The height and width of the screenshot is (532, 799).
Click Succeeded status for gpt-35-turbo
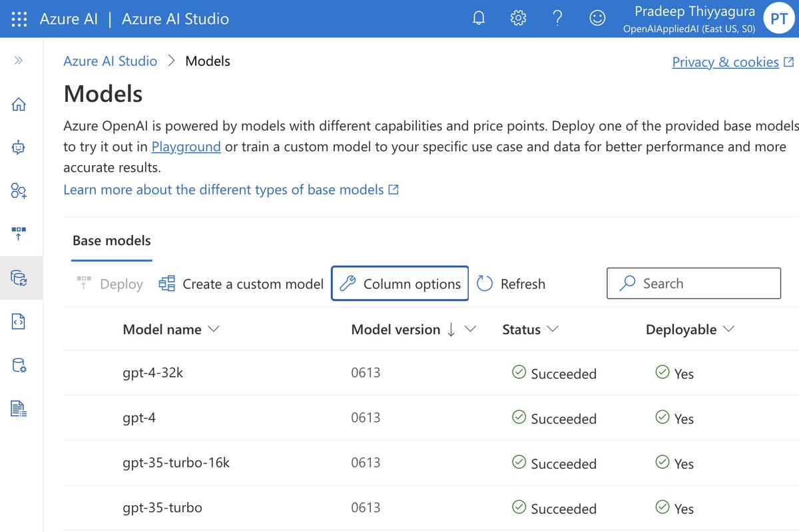[554, 509]
